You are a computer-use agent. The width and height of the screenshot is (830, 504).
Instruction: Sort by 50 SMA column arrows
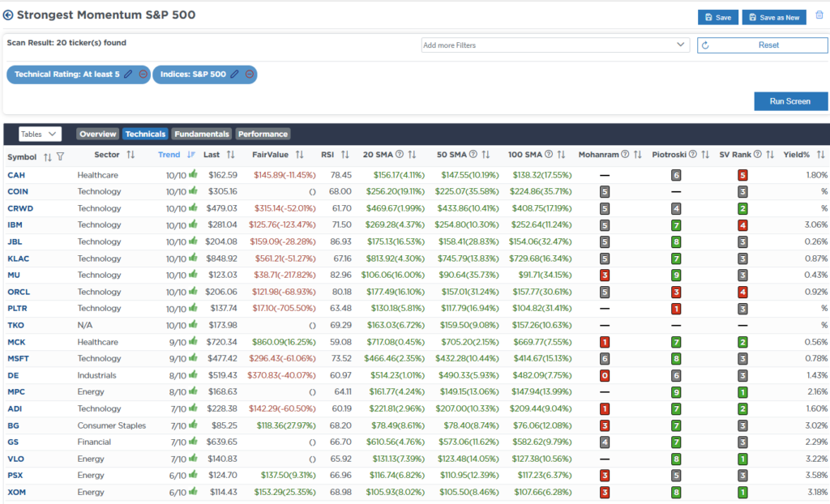click(486, 155)
